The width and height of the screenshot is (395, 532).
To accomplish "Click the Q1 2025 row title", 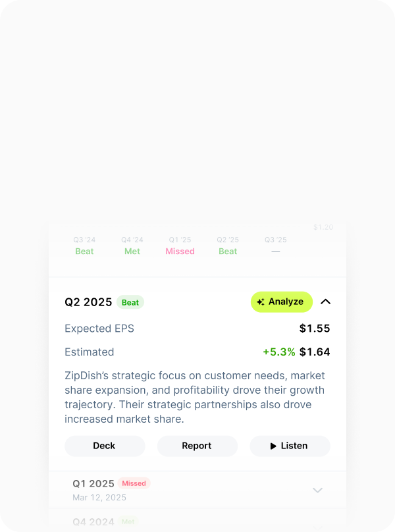I will tap(93, 483).
